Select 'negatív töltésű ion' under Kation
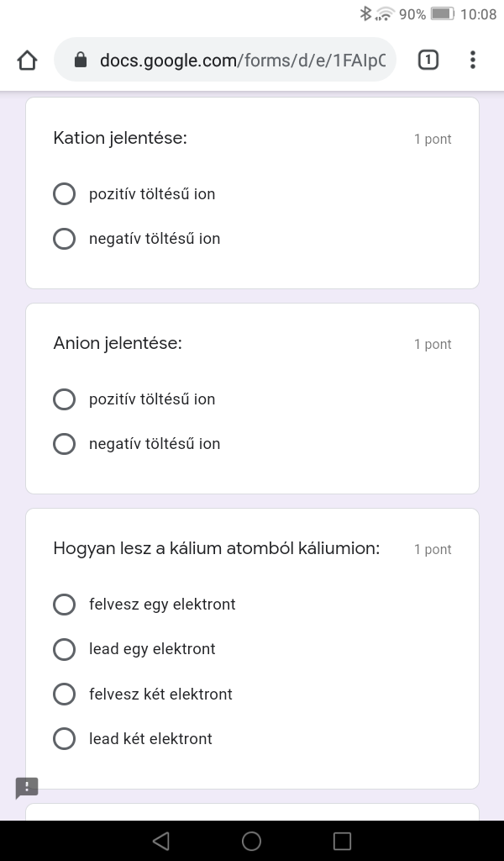Image resolution: width=504 pixels, height=861 pixels. (65, 239)
